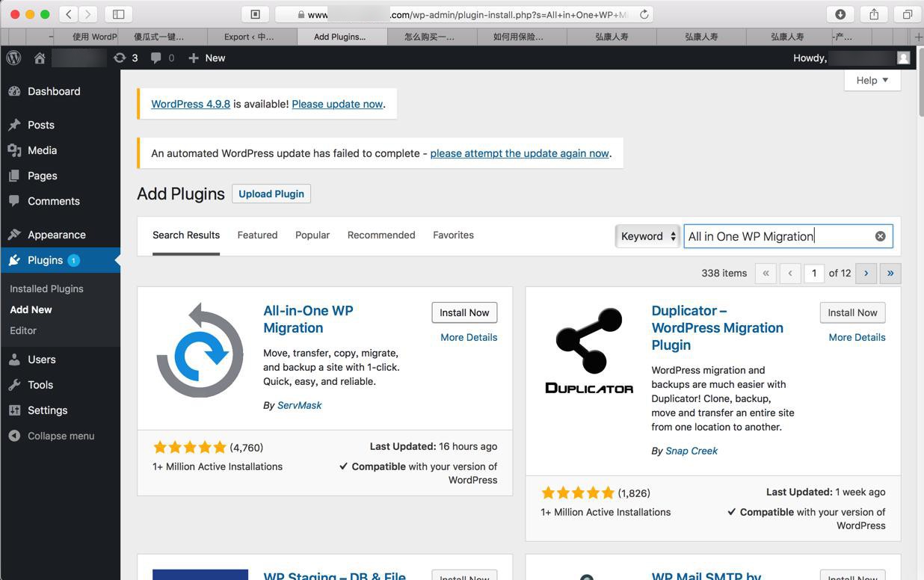
Task: Click the Upload Plugin button
Action: 271,194
